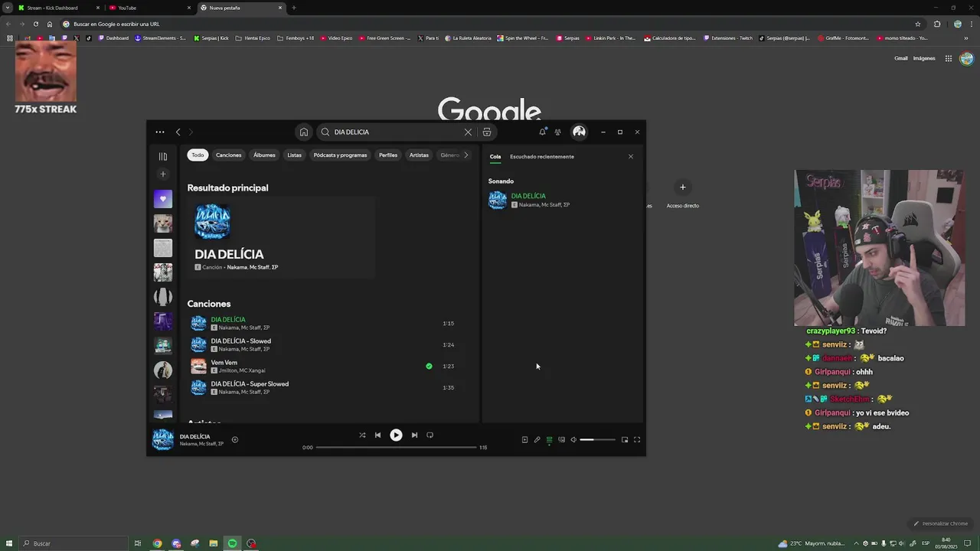Clear the DIA DELICIA search text

468,132
